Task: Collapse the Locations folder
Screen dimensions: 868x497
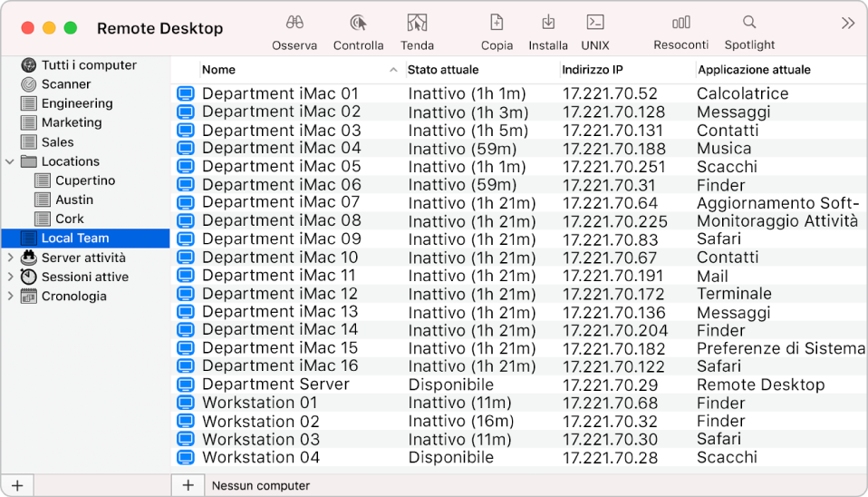Action: click(10, 161)
